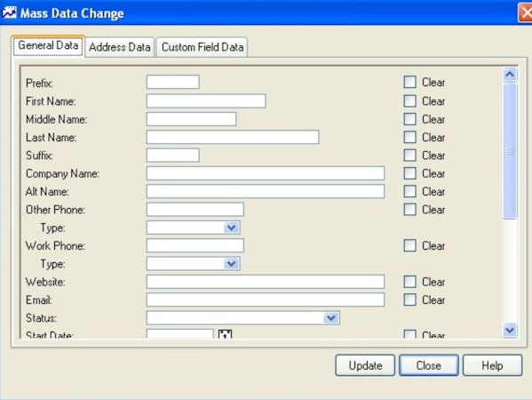Open the Start Date calendar picker icon

tap(225, 334)
